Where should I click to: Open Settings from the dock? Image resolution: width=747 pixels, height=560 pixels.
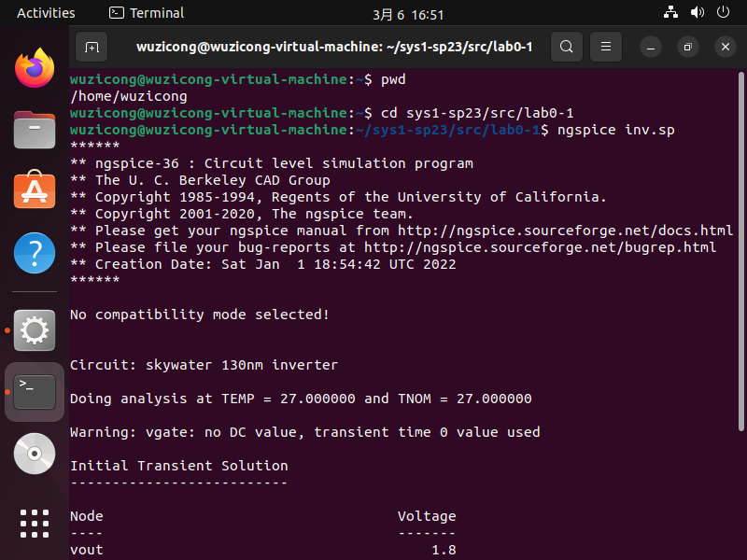pos(34,330)
